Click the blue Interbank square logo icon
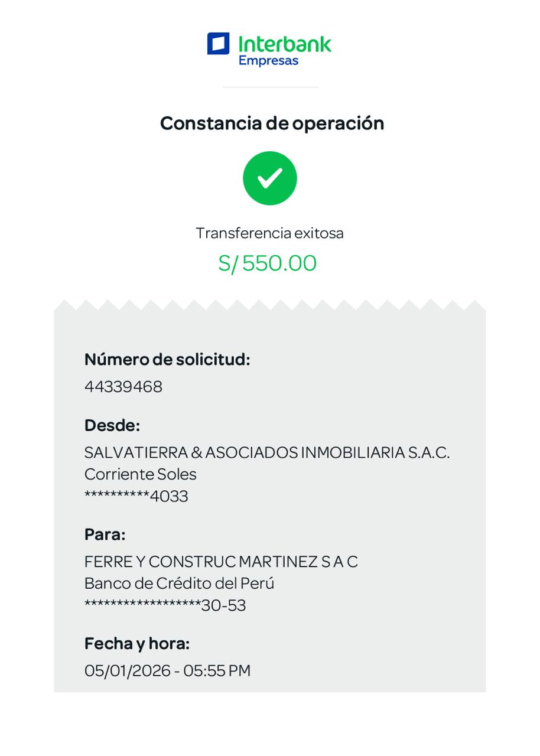The height and width of the screenshot is (756, 540). pos(218,44)
